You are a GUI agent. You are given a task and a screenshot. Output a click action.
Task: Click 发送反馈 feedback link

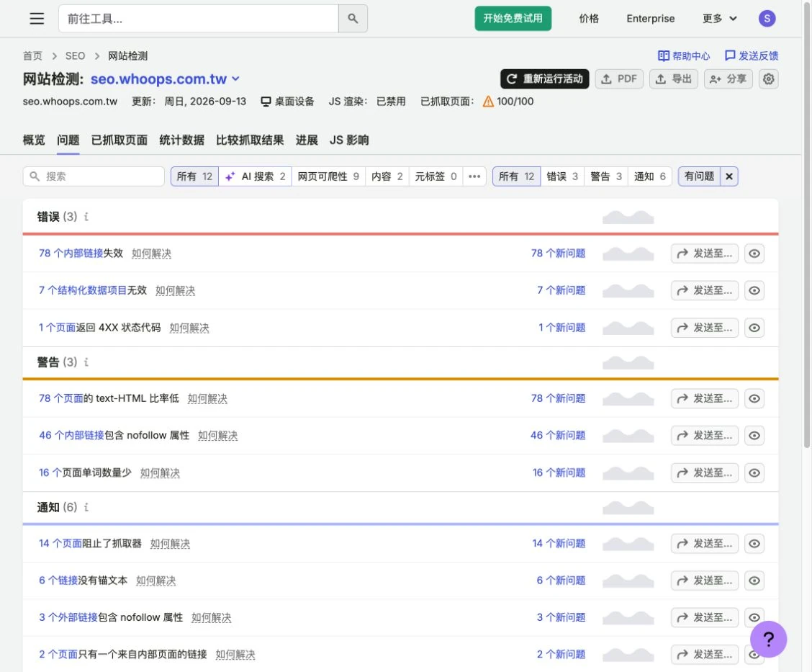(x=752, y=55)
